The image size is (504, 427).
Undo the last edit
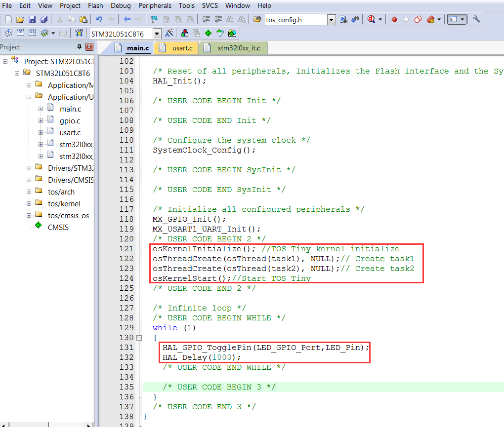99,20
